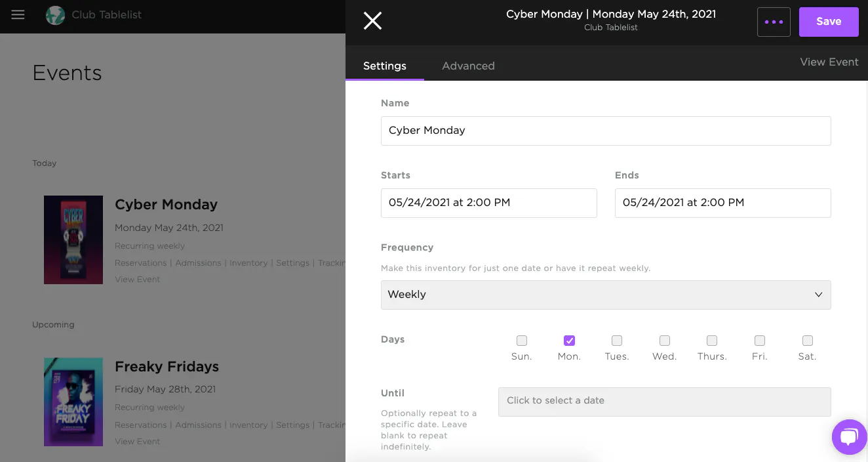Open the chat support bubble
Screen dimensions: 868x462
[849, 437]
